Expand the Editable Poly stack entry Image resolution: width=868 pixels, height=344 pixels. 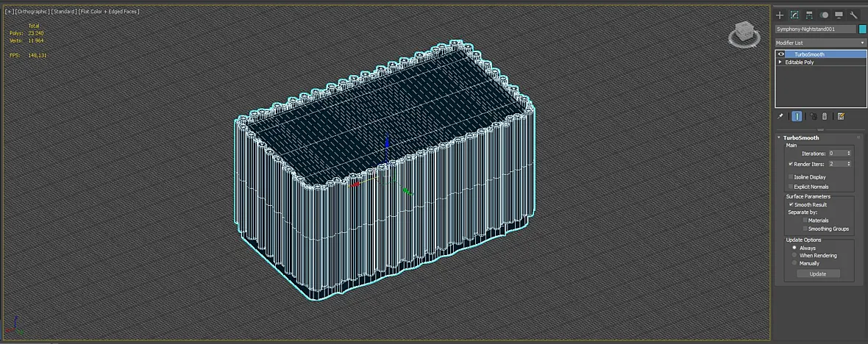pos(780,62)
